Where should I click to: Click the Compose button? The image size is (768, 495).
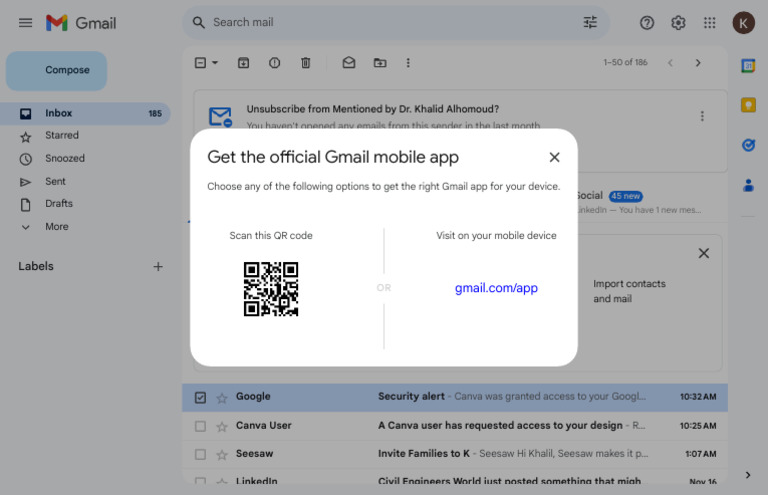(x=56, y=71)
